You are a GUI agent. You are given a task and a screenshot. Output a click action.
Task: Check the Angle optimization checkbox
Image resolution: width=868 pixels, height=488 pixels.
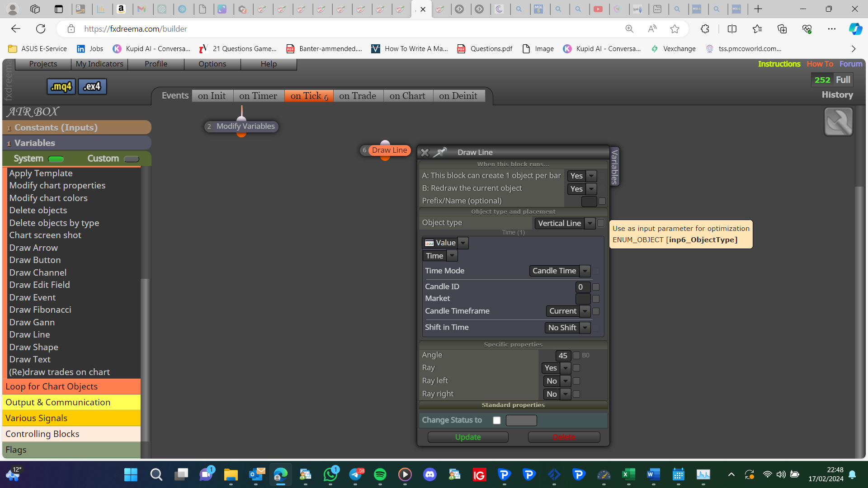click(x=576, y=356)
